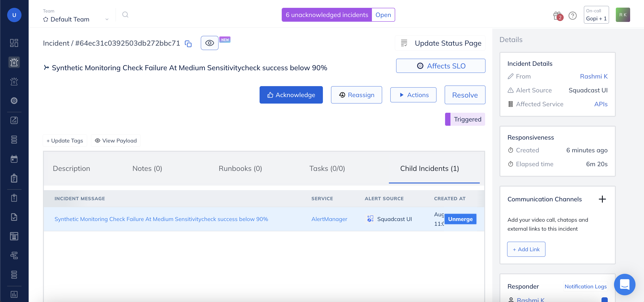Toggle the eye preview icon near incident ID
This screenshot has height=302, width=644.
pos(209,43)
